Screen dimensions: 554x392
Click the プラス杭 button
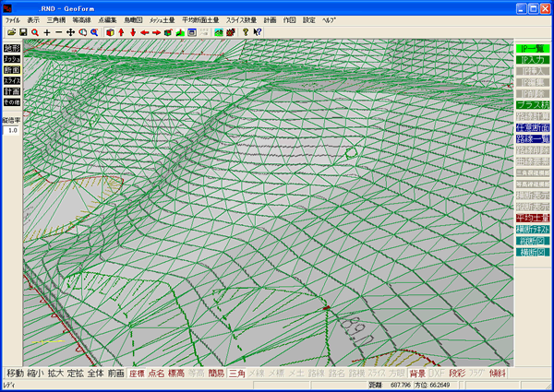(x=533, y=105)
